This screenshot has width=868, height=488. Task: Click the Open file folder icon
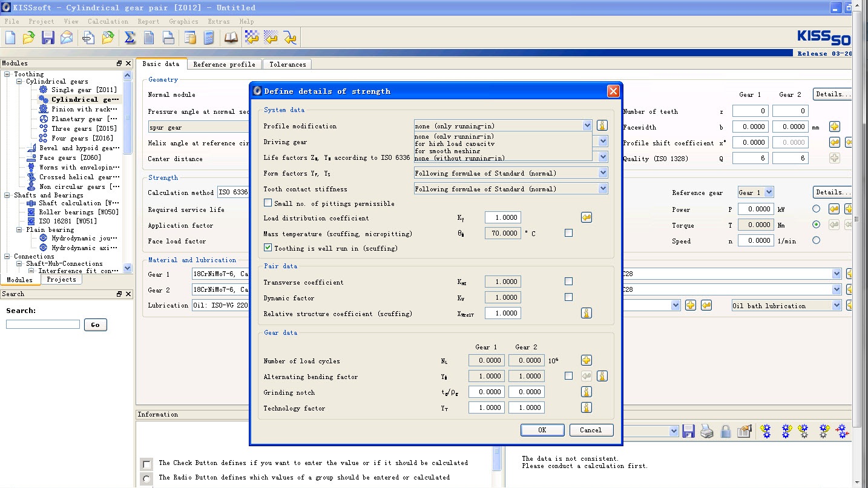(x=28, y=38)
